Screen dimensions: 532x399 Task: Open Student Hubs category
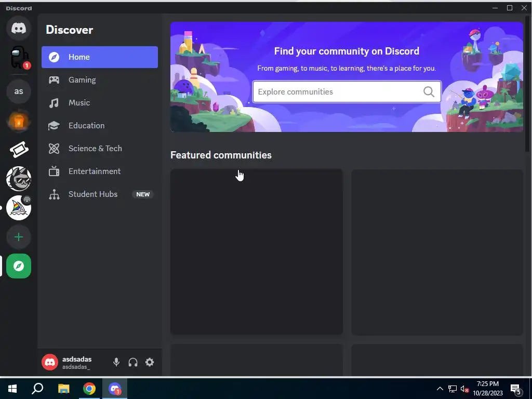pyautogui.click(x=100, y=194)
